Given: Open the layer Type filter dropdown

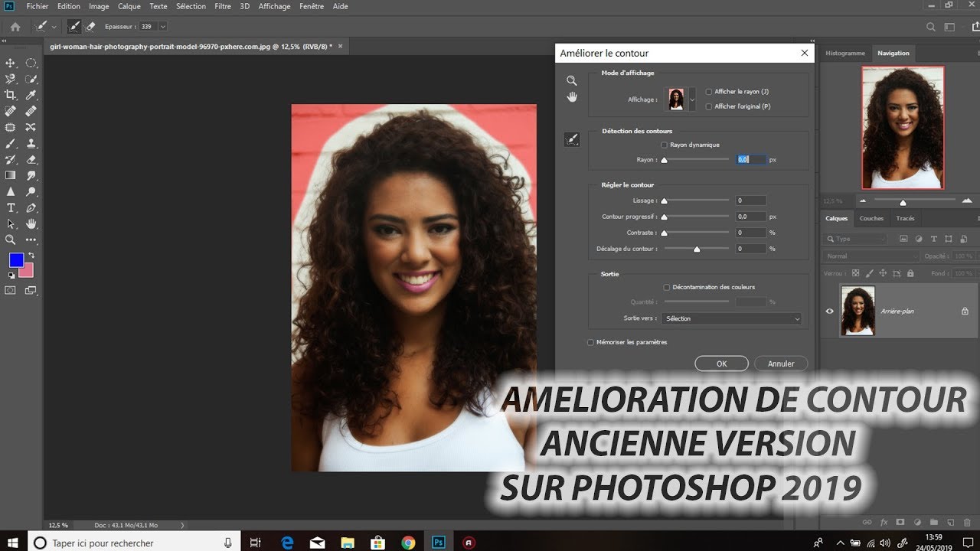Looking at the screenshot, I should (855, 239).
